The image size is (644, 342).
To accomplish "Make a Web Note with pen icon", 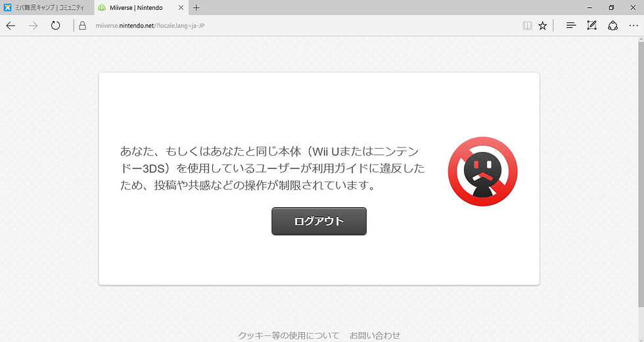I will (591, 26).
